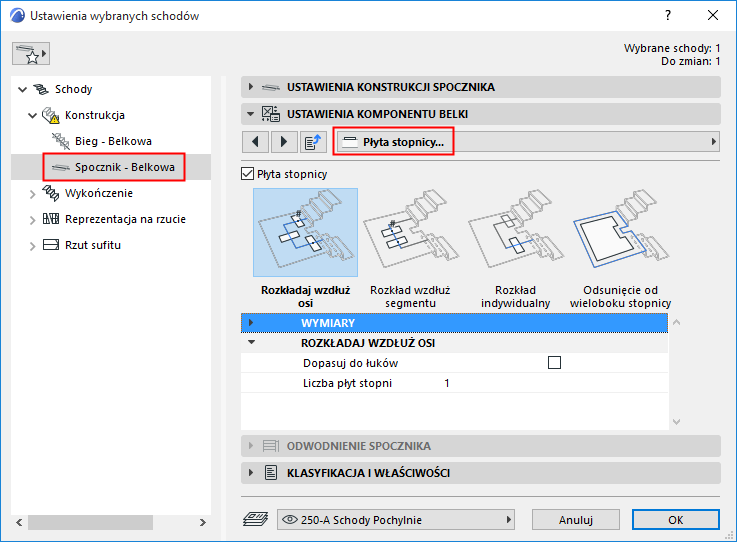Select Rozkładaj wzdłuż osi layout thumbnail

(x=306, y=232)
